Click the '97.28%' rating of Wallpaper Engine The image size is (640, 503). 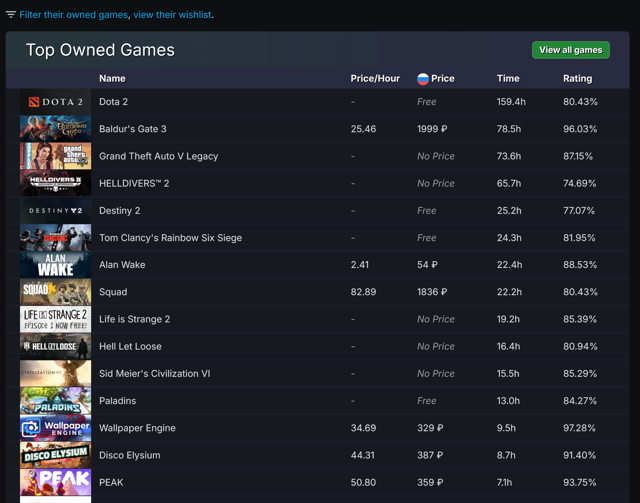click(x=579, y=428)
